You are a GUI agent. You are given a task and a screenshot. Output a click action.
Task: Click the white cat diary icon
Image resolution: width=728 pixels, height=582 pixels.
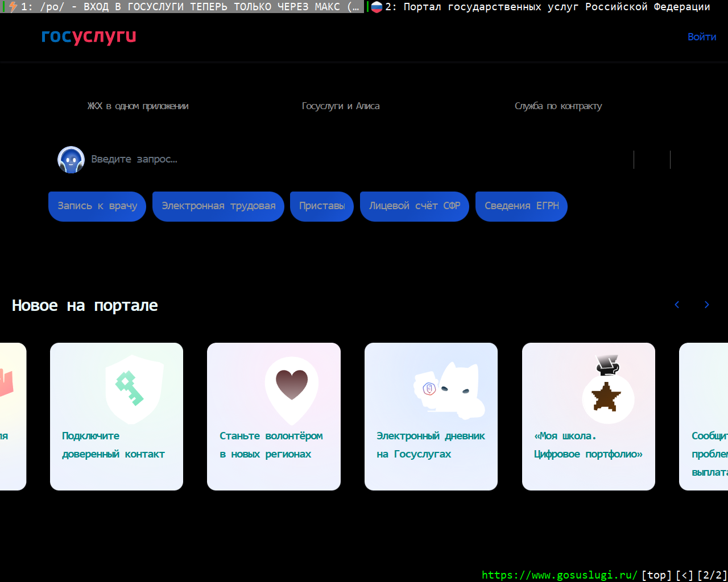(x=449, y=390)
